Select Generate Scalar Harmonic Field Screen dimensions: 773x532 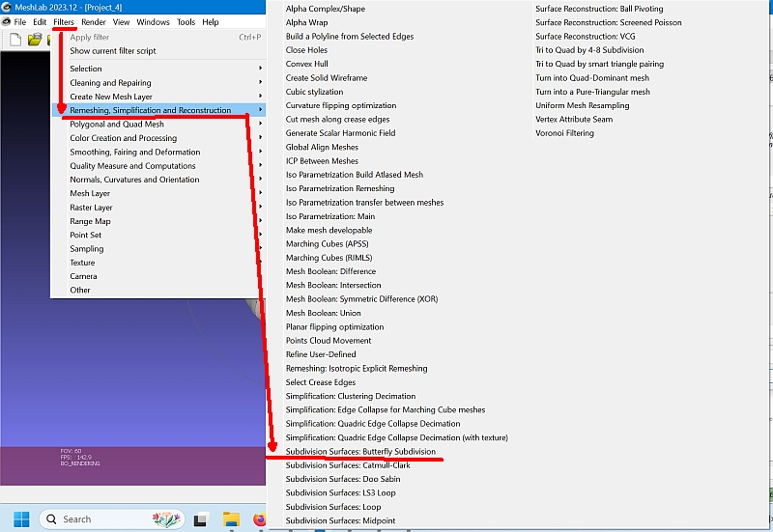[x=340, y=133]
